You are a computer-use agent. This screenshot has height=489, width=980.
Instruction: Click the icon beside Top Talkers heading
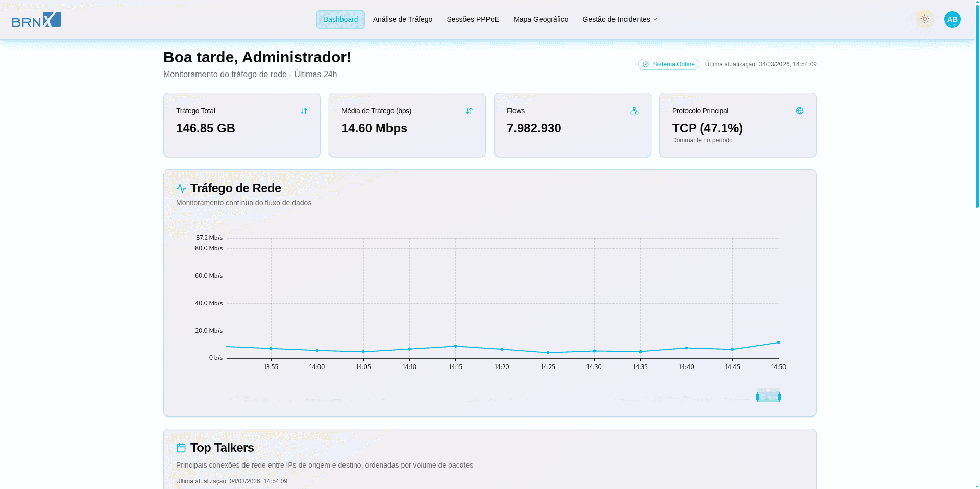pyautogui.click(x=181, y=448)
